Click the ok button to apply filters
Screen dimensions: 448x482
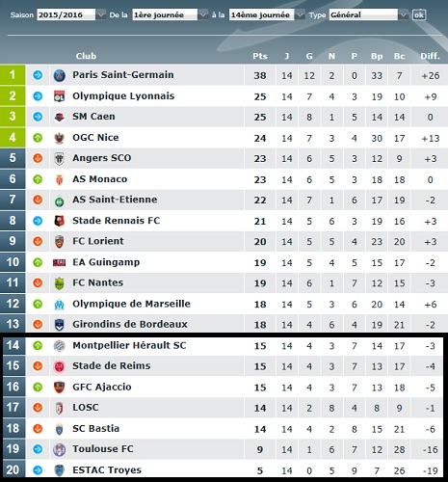(x=419, y=14)
